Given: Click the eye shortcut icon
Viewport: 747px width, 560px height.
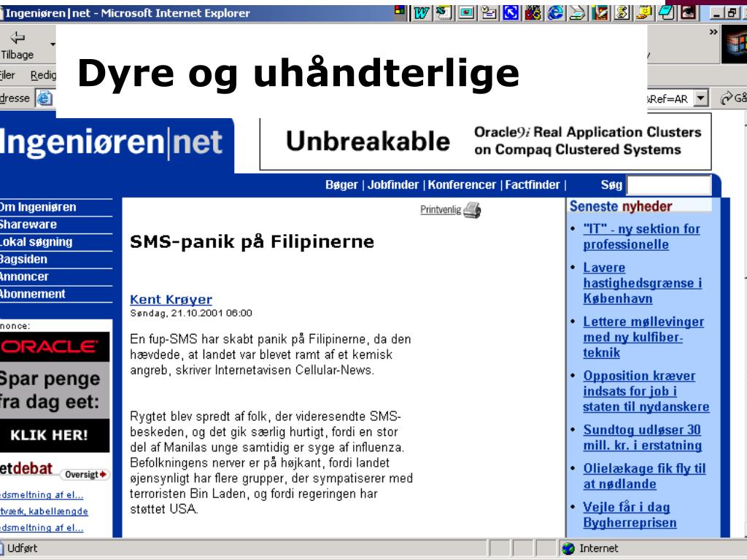Looking at the screenshot, I should [x=688, y=12].
